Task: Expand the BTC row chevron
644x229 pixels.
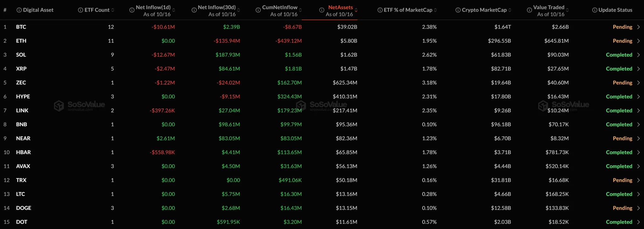Action: pyautogui.click(x=638, y=27)
